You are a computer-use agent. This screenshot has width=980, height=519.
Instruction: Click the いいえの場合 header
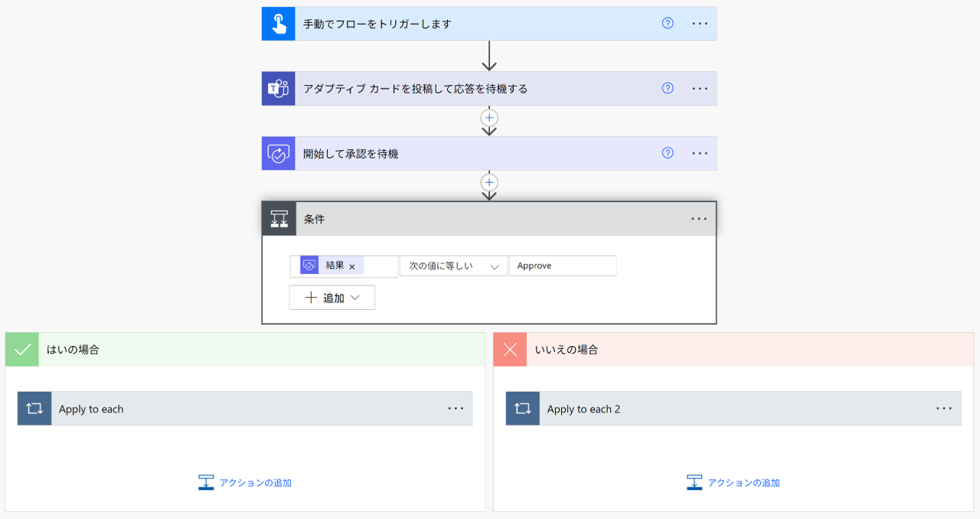click(733, 350)
